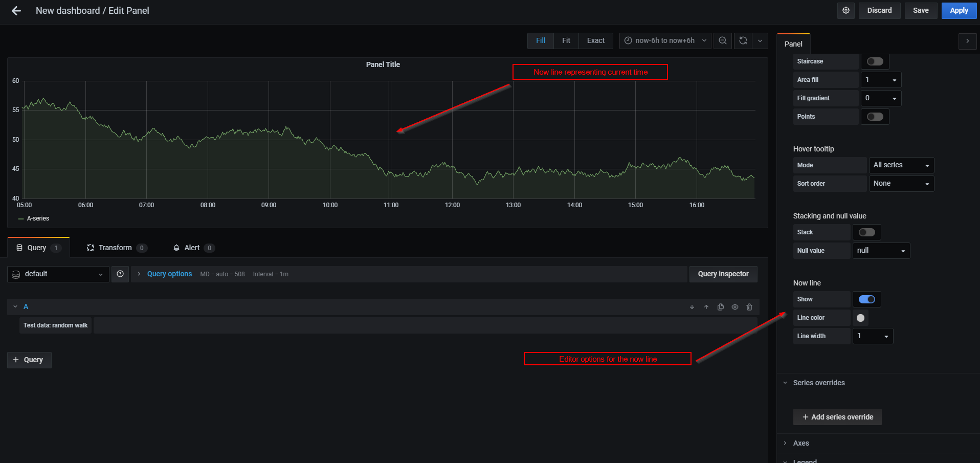Click the zoom out icon above the graph
This screenshot has height=463, width=980.
[x=722, y=40]
